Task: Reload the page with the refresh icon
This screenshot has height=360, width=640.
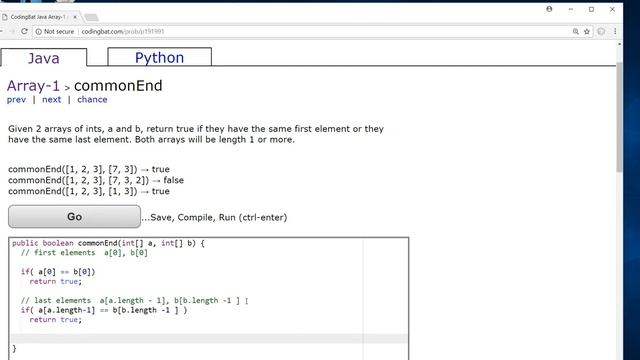Action: [x=24, y=31]
